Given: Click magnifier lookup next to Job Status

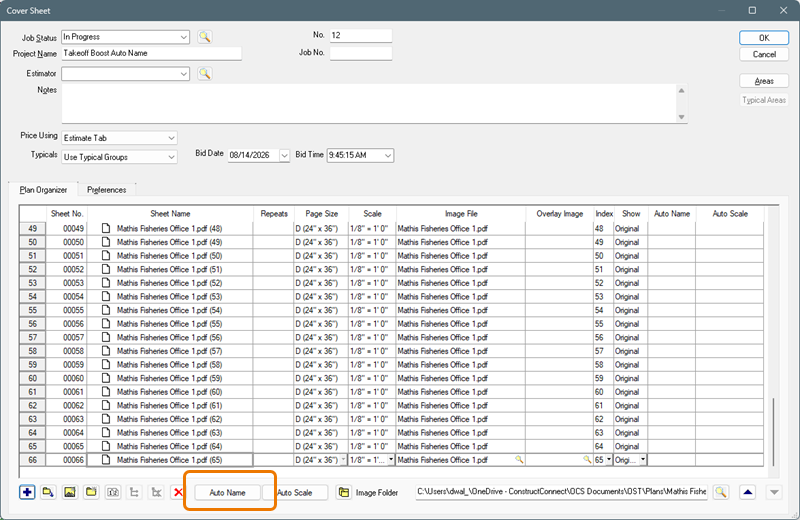Looking at the screenshot, I should coord(205,37).
